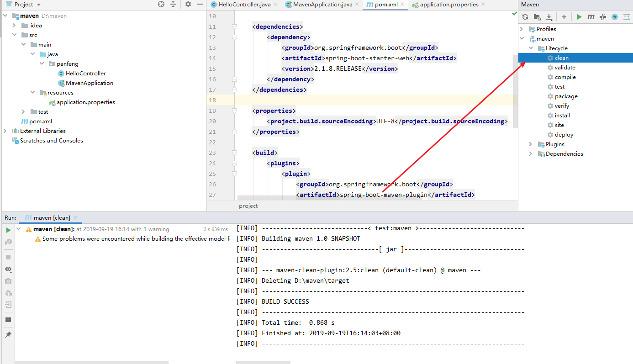Click the console output horizontal scrollbar
This screenshot has height=364, width=633.
pyautogui.click(x=263, y=362)
